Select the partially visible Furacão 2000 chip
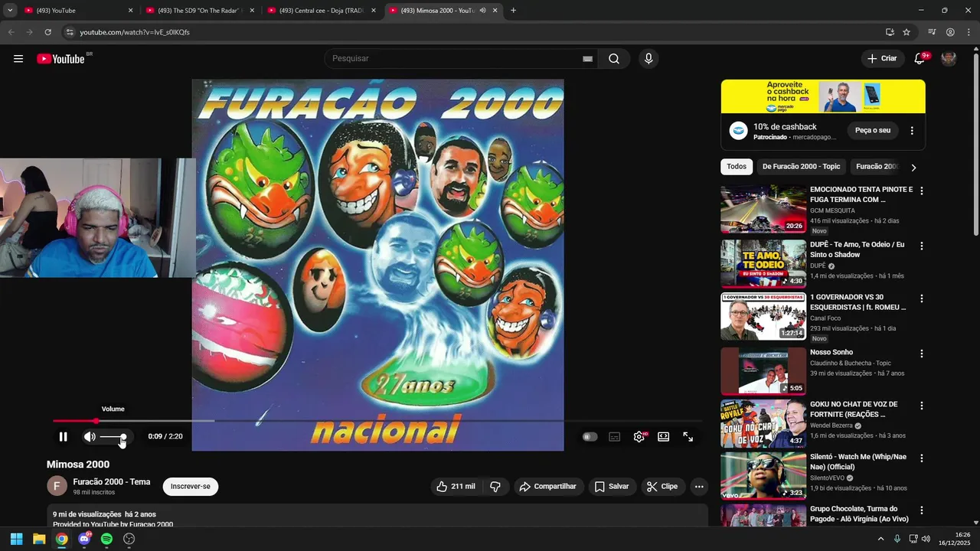The height and width of the screenshot is (551, 980). pos(876,167)
